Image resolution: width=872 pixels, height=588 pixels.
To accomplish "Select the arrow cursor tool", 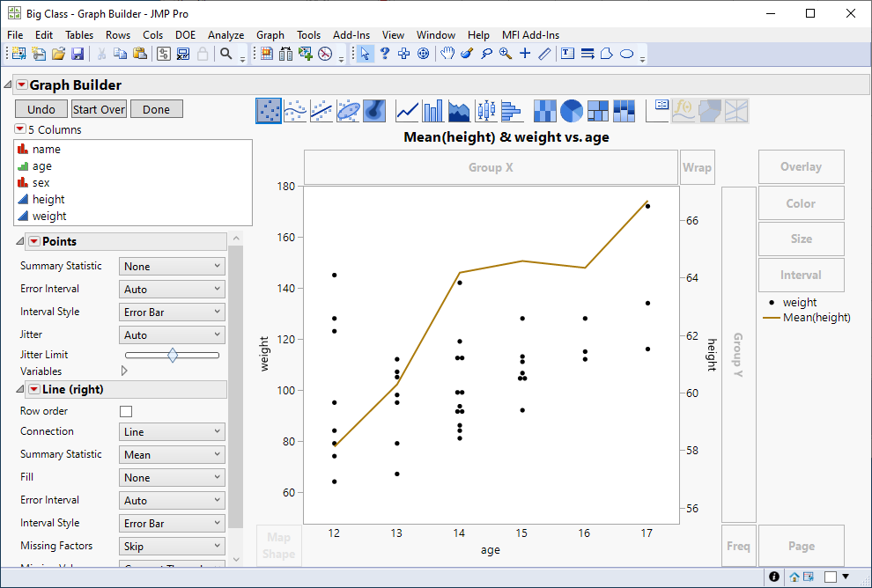I will click(365, 54).
